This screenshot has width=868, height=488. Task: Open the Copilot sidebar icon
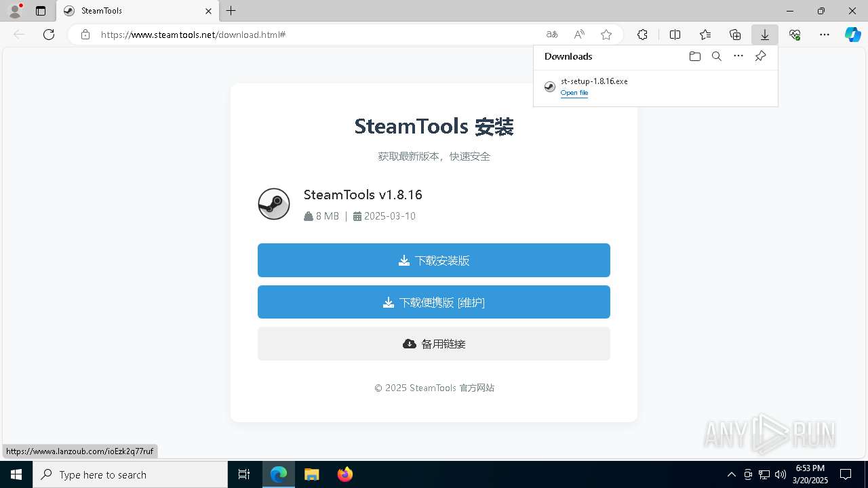click(x=853, y=35)
